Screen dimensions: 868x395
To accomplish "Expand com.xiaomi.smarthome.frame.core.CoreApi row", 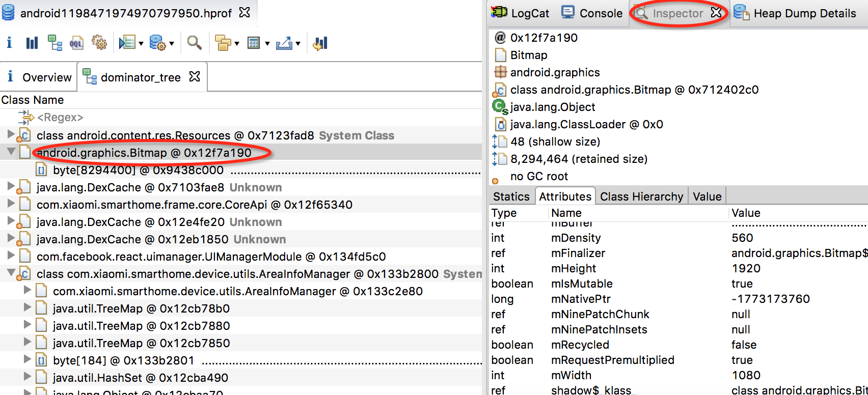I will click(x=11, y=204).
